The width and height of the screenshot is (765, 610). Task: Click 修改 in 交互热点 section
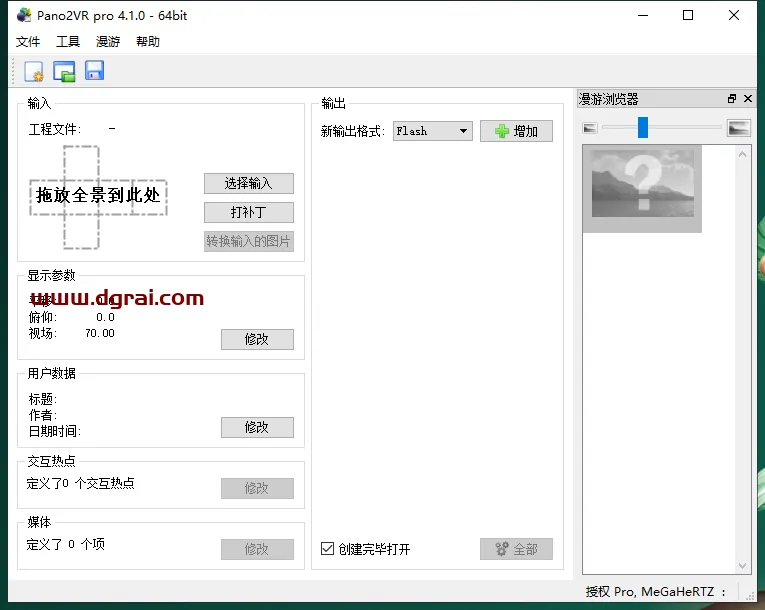point(257,488)
